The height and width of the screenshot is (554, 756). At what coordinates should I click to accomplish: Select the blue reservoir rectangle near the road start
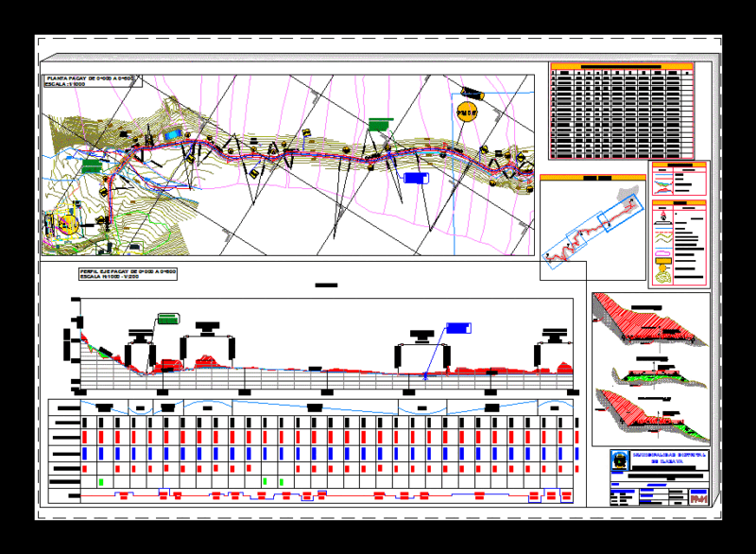coord(174,134)
